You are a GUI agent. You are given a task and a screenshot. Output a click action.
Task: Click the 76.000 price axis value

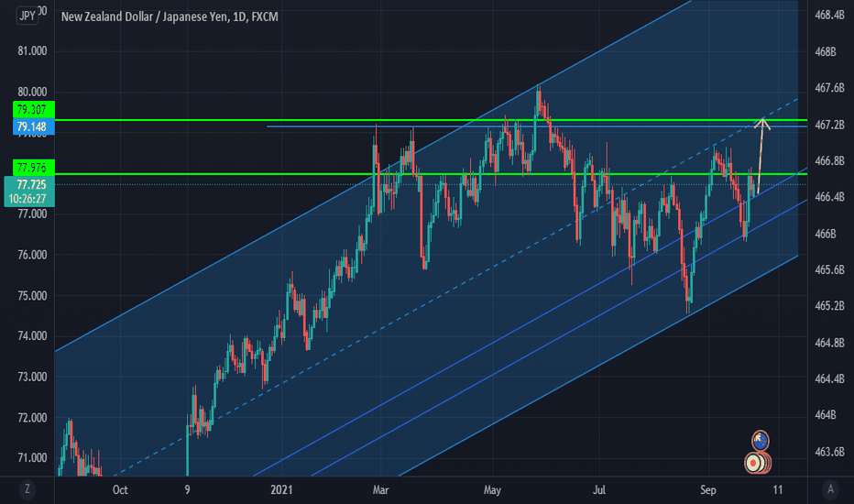click(32, 255)
